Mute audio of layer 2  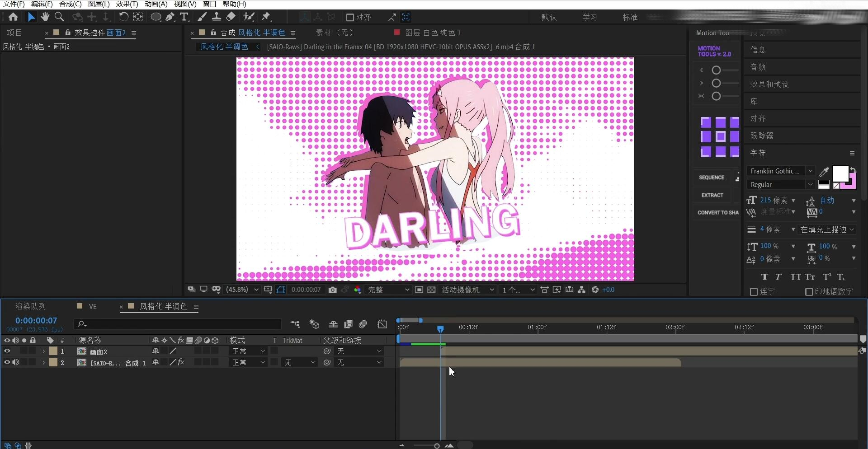16,362
